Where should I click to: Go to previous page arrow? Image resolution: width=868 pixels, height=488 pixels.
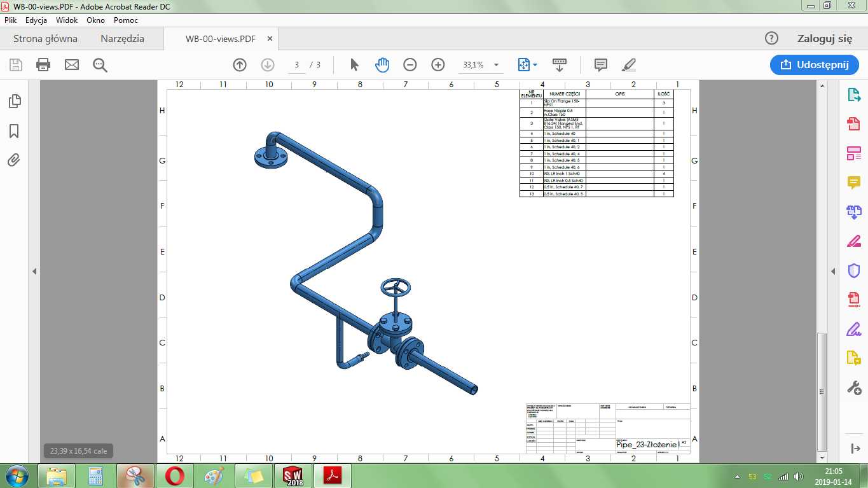click(x=240, y=64)
